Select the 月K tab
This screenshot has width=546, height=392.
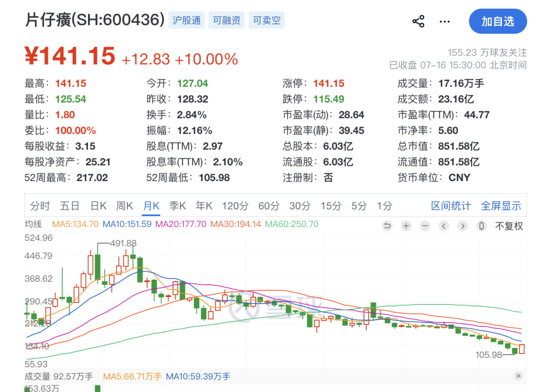[152, 206]
